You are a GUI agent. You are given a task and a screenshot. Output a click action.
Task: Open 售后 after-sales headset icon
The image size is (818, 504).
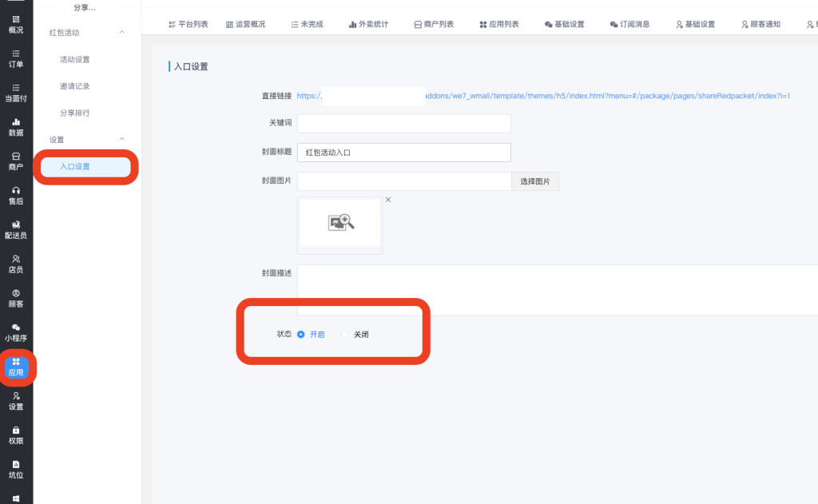click(16, 195)
